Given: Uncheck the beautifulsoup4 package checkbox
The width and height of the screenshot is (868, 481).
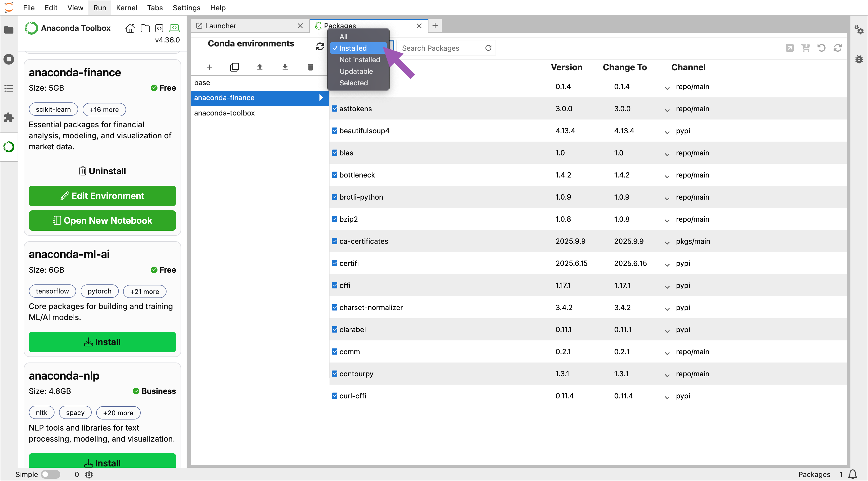Looking at the screenshot, I should pos(335,131).
